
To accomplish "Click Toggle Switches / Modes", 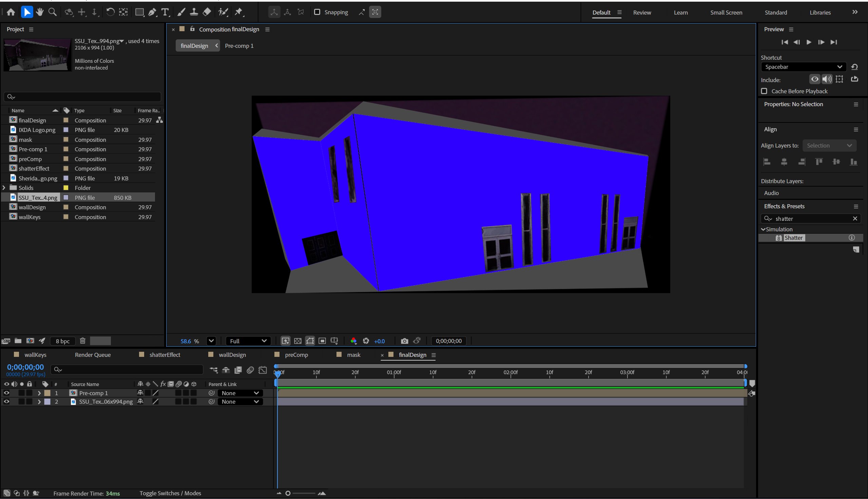I will (x=170, y=493).
